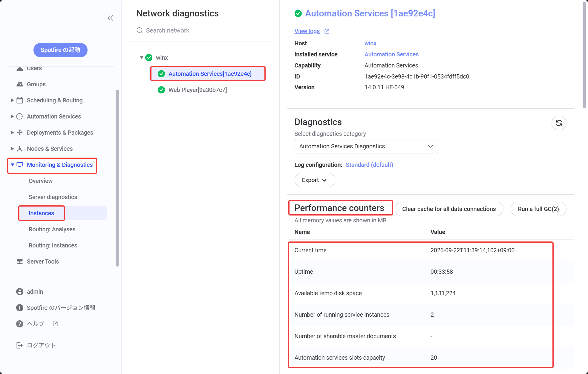The height and width of the screenshot is (374, 588).
Task: Click the Spotfire version info icon
Action: click(20, 308)
